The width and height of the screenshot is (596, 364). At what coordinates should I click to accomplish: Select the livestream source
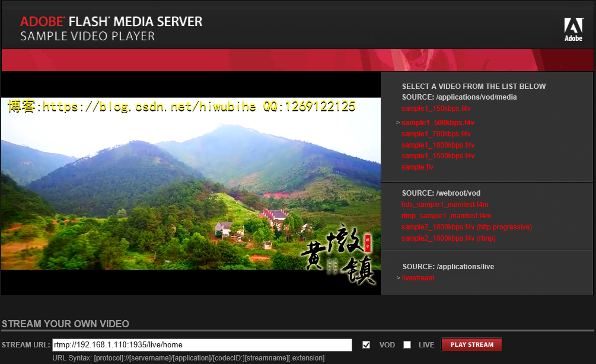(x=418, y=277)
